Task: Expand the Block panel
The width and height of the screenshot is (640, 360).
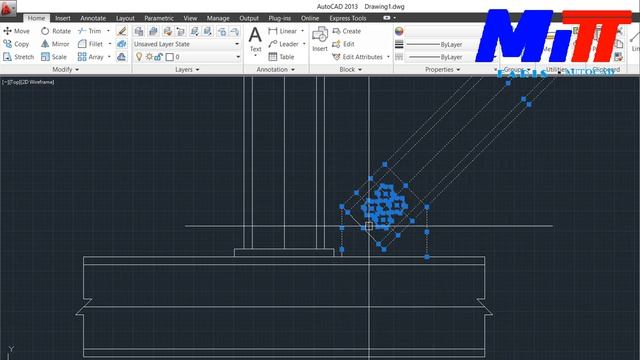Action: click(x=351, y=69)
